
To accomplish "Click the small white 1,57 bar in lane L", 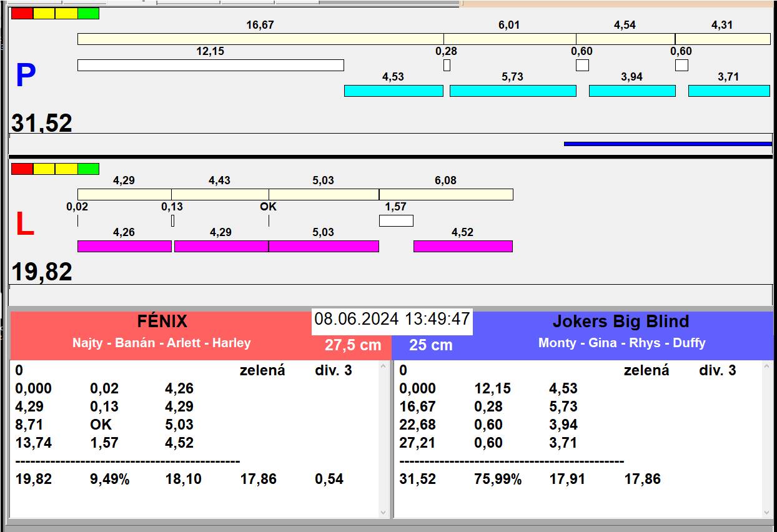I will (x=396, y=220).
